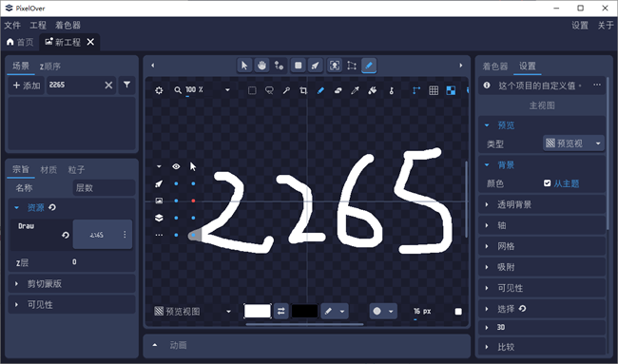Select the bone nodes tool

pyautogui.click(x=279, y=66)
